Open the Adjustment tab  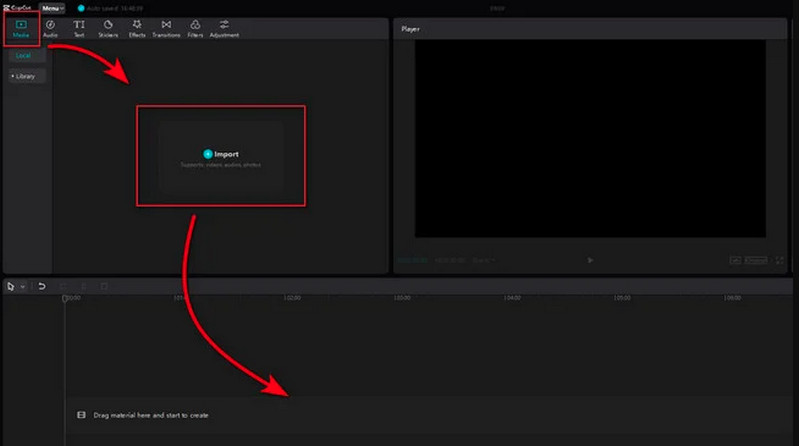224,29
